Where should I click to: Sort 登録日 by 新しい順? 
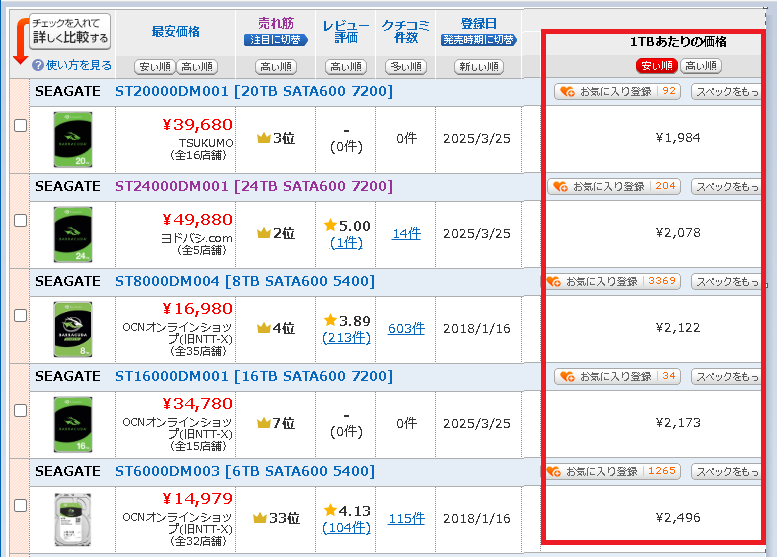point(479,66)
